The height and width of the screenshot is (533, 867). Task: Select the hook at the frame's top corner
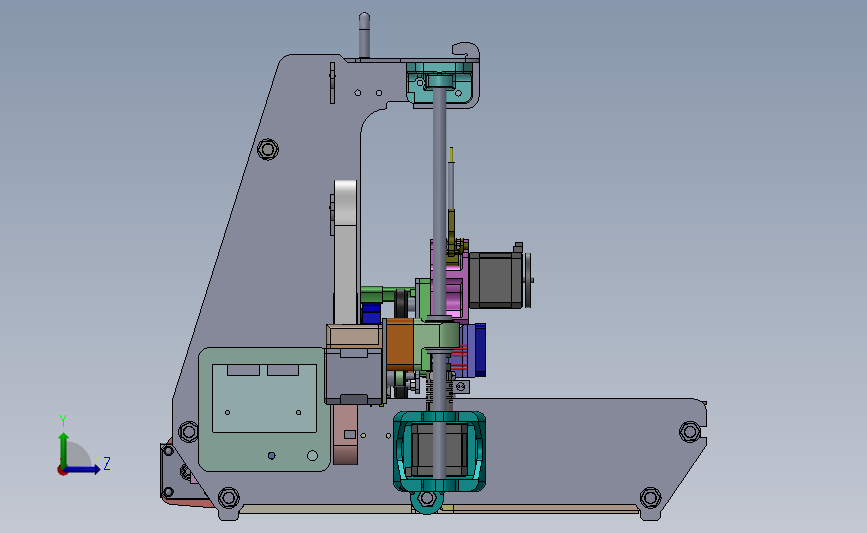click(x=466, y=50)
